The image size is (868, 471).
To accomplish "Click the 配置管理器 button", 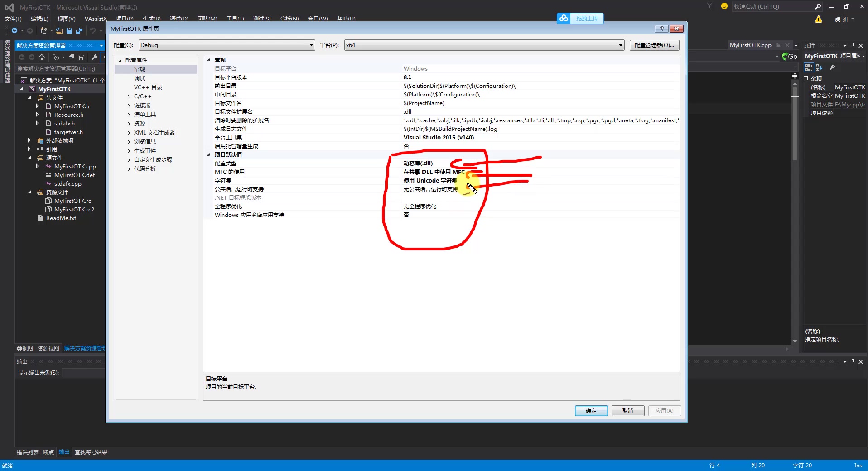I will point(654,45).
